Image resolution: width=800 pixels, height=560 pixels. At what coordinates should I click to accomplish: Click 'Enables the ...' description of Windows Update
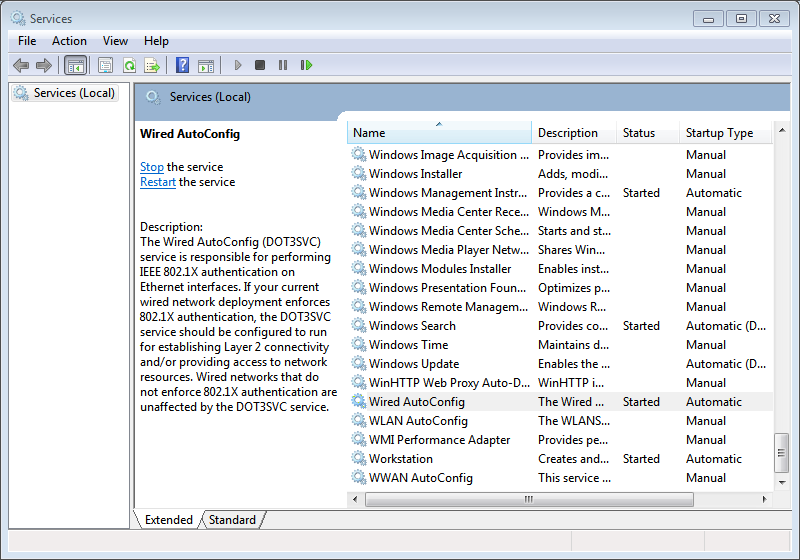coord(574,364)
